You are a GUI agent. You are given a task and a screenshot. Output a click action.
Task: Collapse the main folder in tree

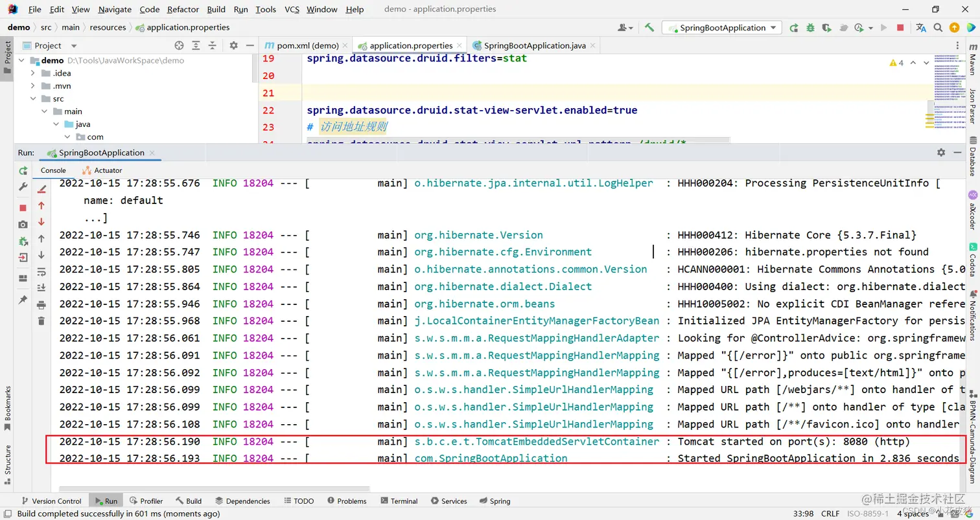tap(45, 111)
